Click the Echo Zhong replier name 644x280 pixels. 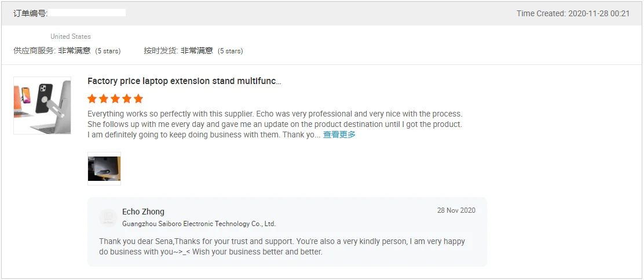[x=143, y=212]
